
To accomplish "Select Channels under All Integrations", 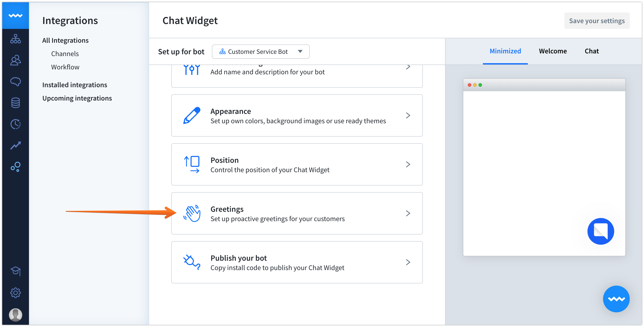I will click(65, 54).
